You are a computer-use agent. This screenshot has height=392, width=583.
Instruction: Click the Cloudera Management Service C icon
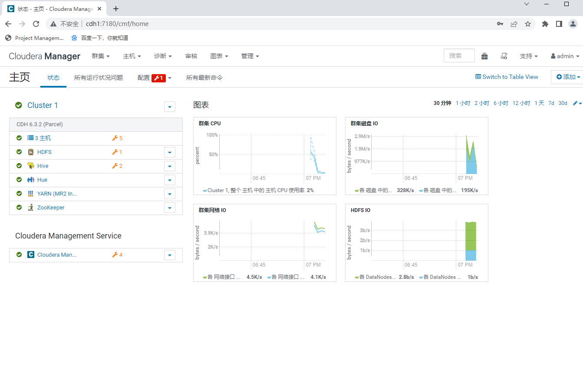pos(31,255)
